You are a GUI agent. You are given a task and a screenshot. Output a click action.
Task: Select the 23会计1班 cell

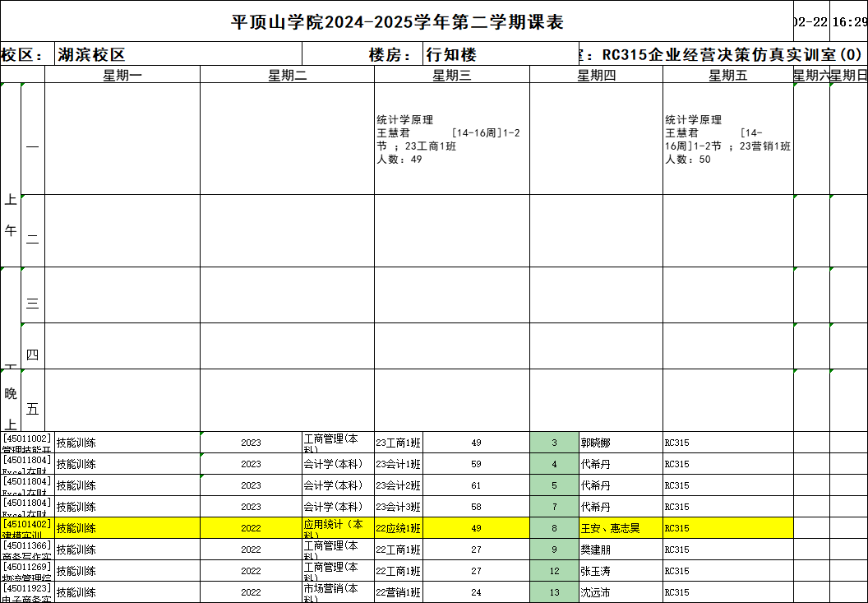398,464
